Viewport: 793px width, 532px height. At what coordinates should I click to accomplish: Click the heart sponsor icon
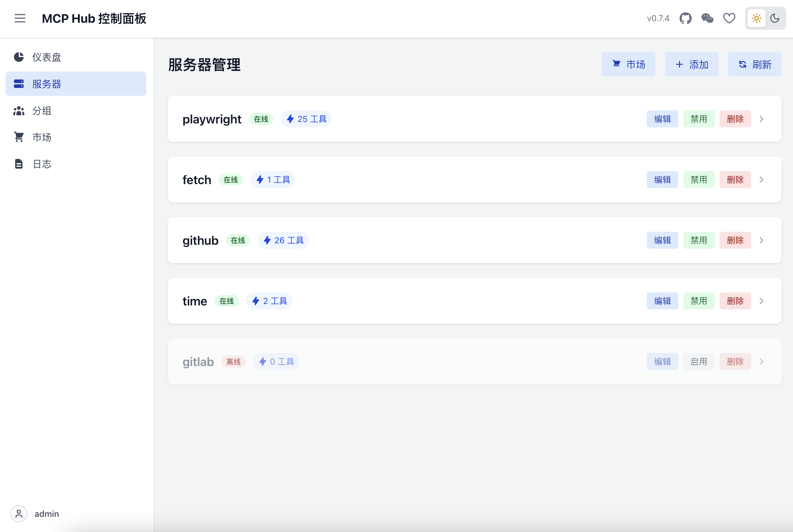[x=729, y=18]
